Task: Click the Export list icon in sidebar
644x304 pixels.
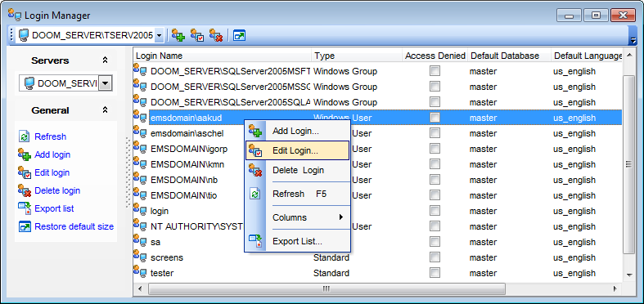Action: click(25, 208)
